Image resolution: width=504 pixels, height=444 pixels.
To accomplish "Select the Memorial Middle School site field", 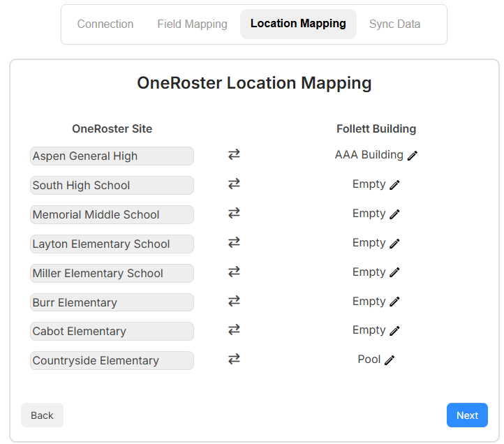I will [112, 214].
